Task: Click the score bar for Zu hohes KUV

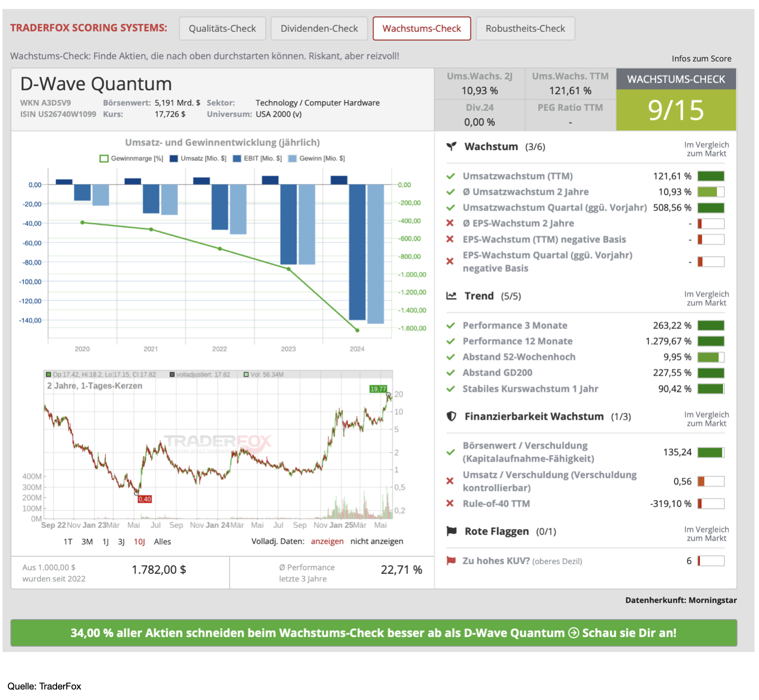Action: point(711,561)
